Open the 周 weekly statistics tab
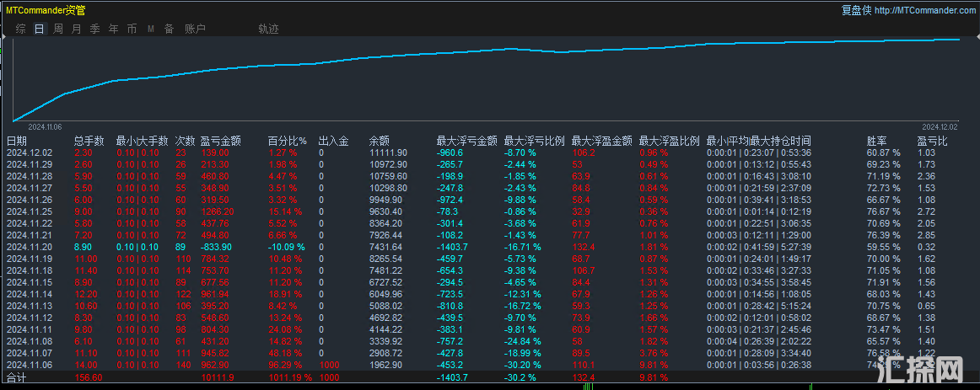 (x=58, y=29)
